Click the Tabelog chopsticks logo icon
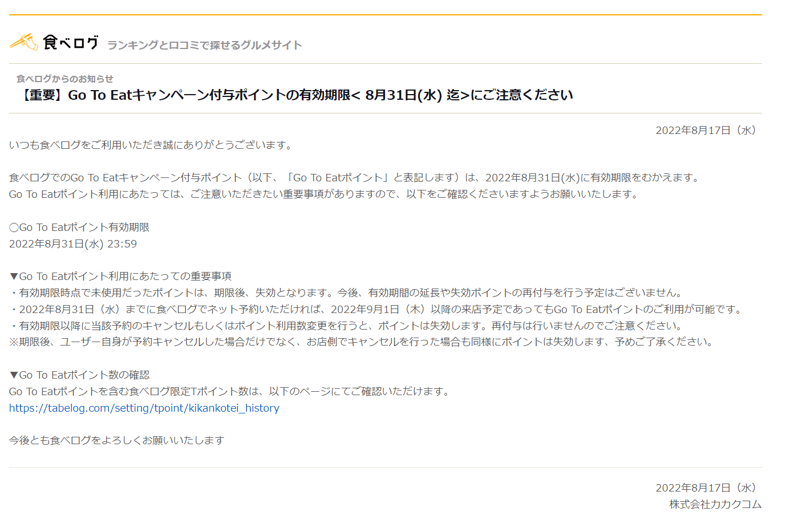Screen dimensions: 798x532 tap(24, 42)
